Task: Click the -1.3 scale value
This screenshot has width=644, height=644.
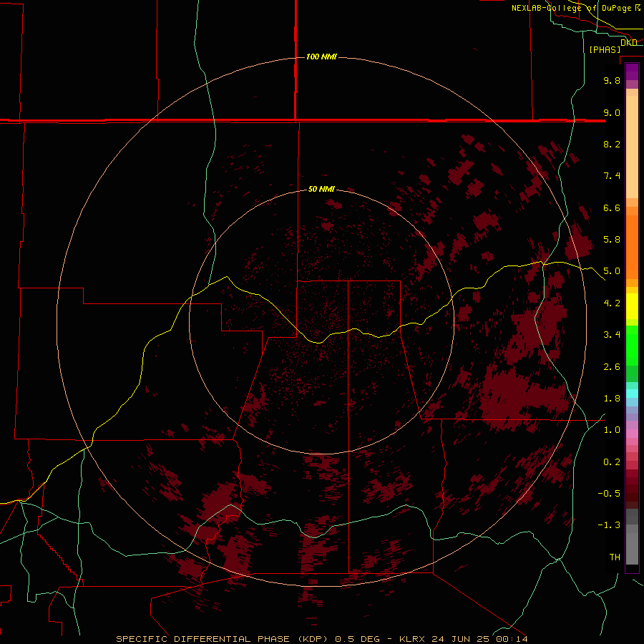Action: click(609, 525)
